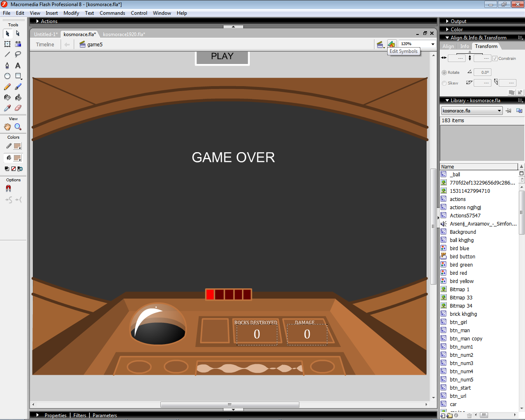Select the Skew radio button
Viewport: 525px width, 420px height.
(x=444, y=83)
